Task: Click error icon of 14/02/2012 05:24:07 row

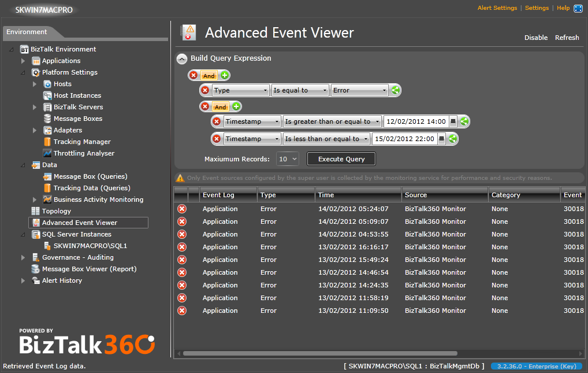Action: (182, 209)
